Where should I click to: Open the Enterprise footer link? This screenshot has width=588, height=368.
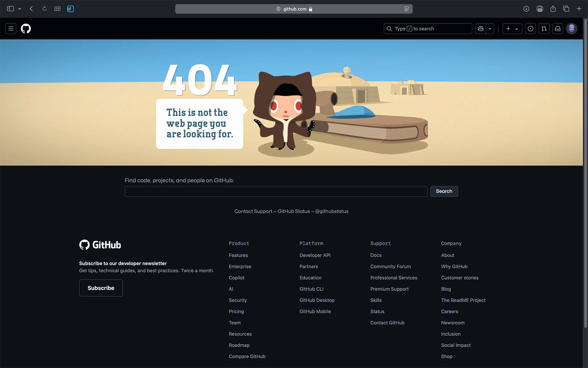tap(240, 267)
